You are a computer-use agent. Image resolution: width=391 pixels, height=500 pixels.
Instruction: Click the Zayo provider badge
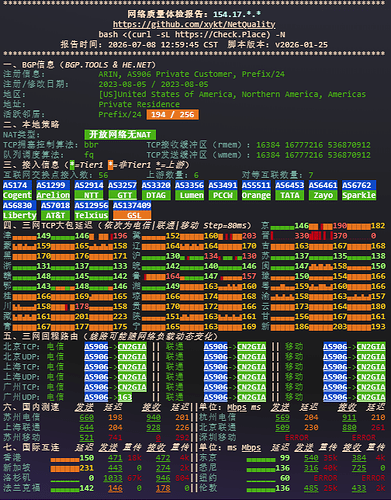323,195
